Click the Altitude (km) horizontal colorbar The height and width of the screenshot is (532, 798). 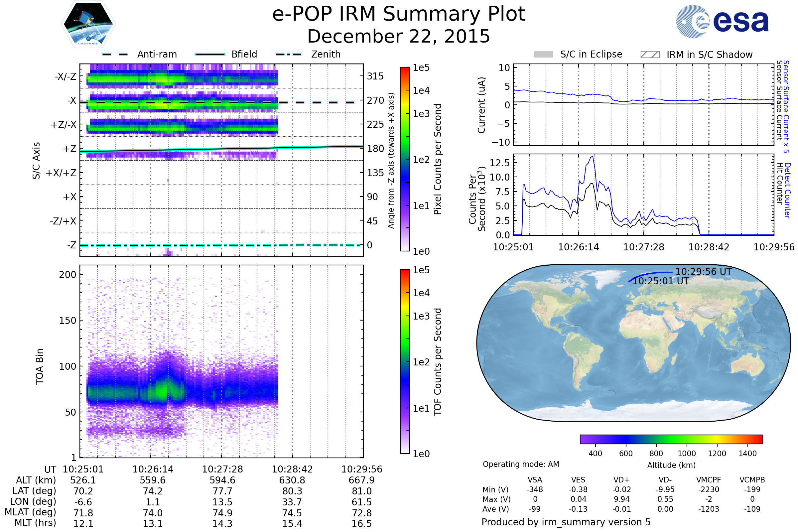click(x=671, y=439)
